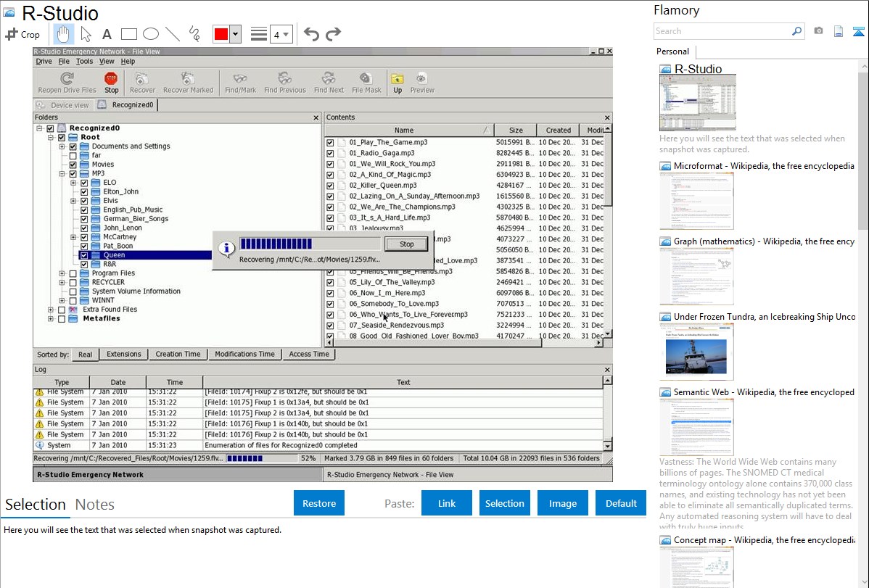Click the Selection paste button
869x588 pixels.
point(504,503)
